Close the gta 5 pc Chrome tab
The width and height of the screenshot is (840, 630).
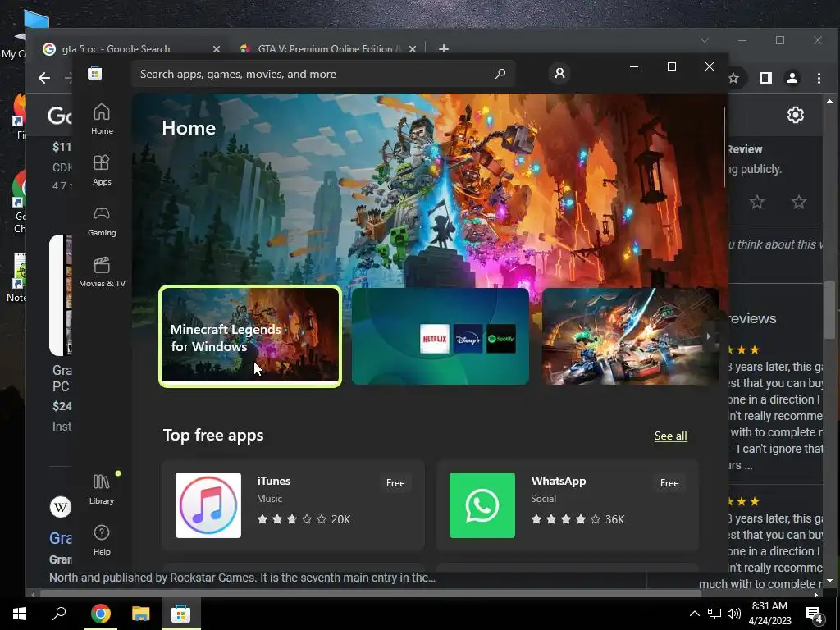coord(217,48)
